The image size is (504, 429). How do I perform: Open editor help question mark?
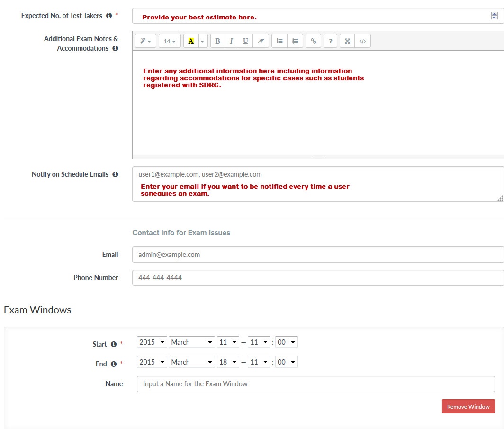click(331, 41)
